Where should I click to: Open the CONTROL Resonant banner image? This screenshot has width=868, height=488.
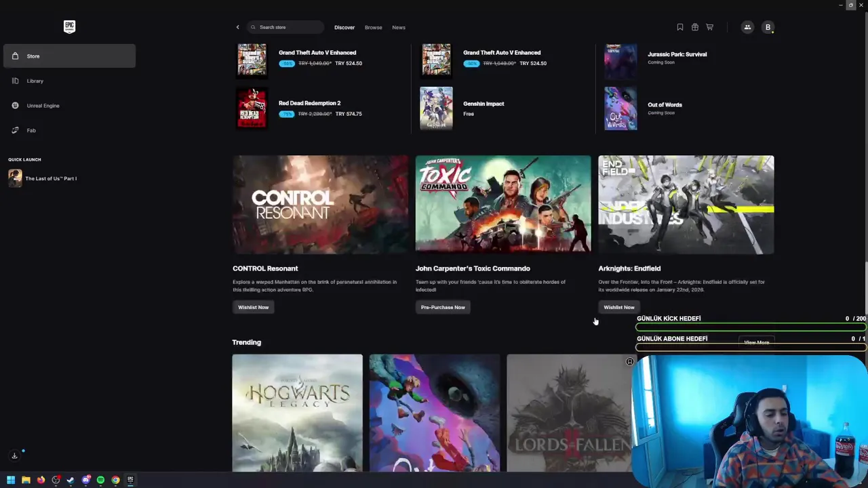point(320,205)
